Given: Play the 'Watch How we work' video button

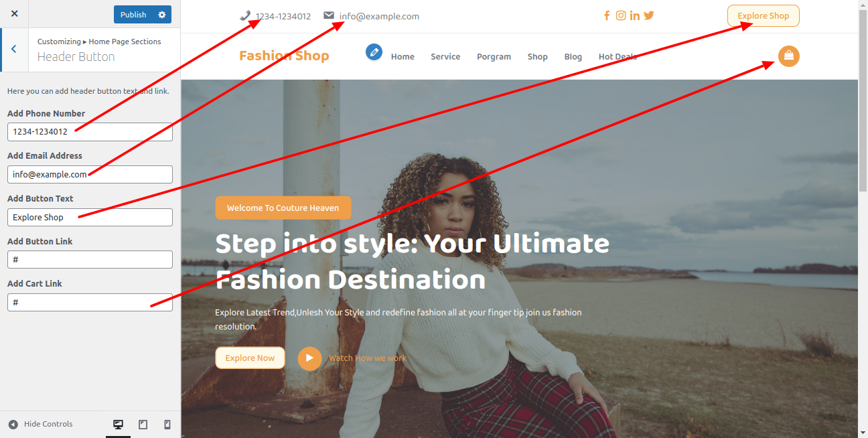Looking at the screenshot, I should 309,358.
